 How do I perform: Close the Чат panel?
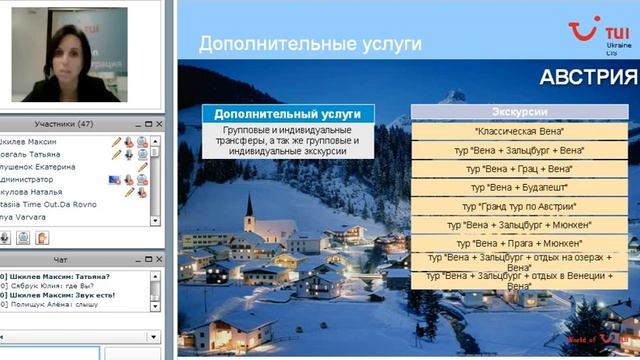(x=159, y=260)
